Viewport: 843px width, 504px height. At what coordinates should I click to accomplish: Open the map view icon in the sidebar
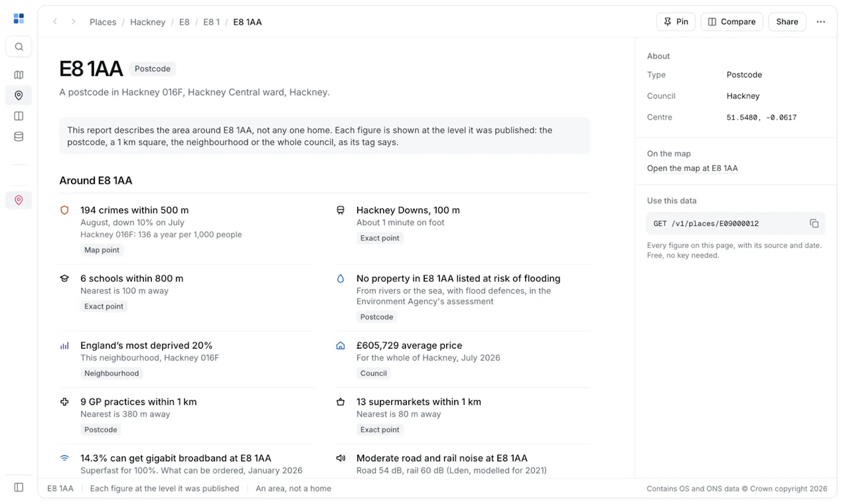18,75
